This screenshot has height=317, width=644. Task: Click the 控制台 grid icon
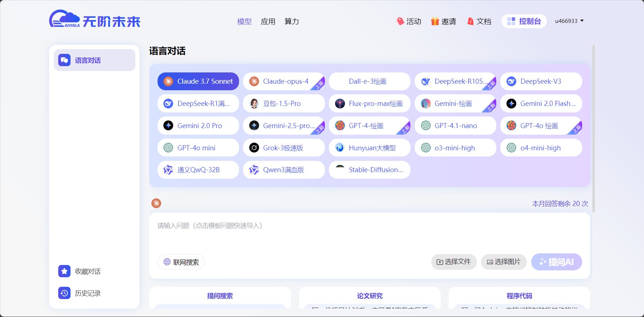coord(511,21)
